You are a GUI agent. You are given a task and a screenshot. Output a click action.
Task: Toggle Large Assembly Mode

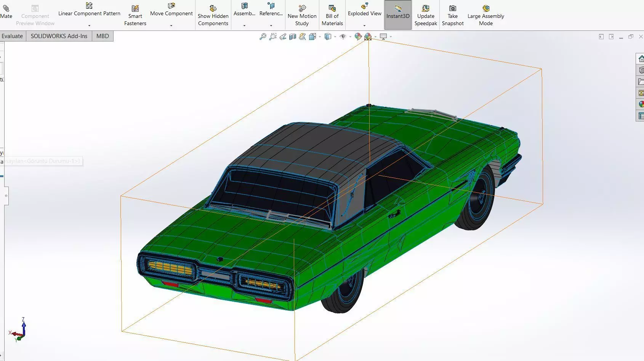(x=486, y=15)
